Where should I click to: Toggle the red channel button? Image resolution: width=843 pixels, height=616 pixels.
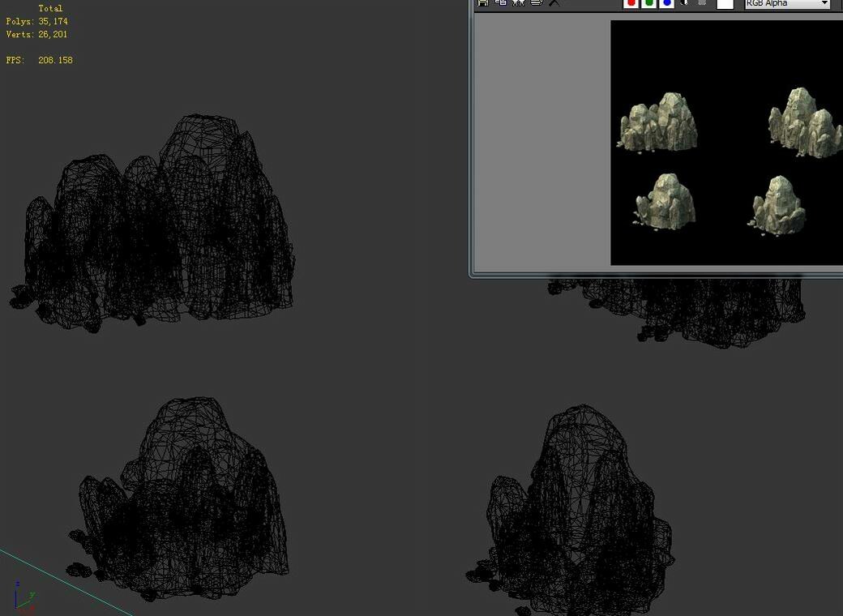(631, 3)
